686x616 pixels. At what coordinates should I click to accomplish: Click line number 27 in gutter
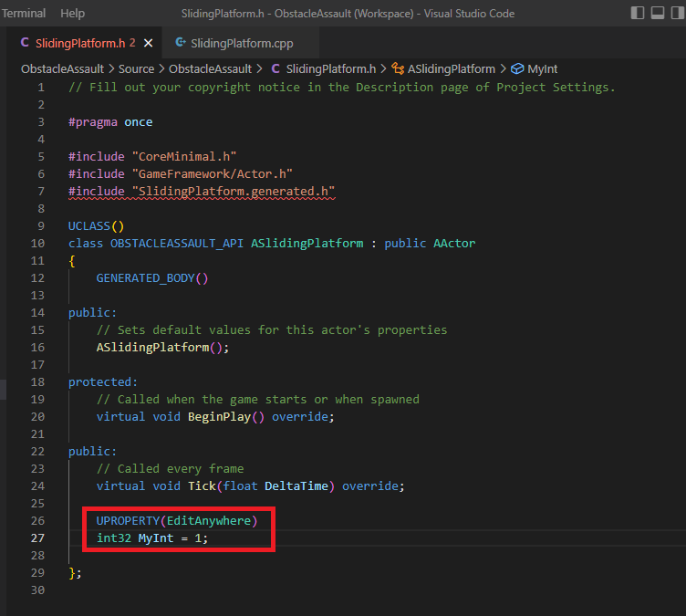click(37, 538)
